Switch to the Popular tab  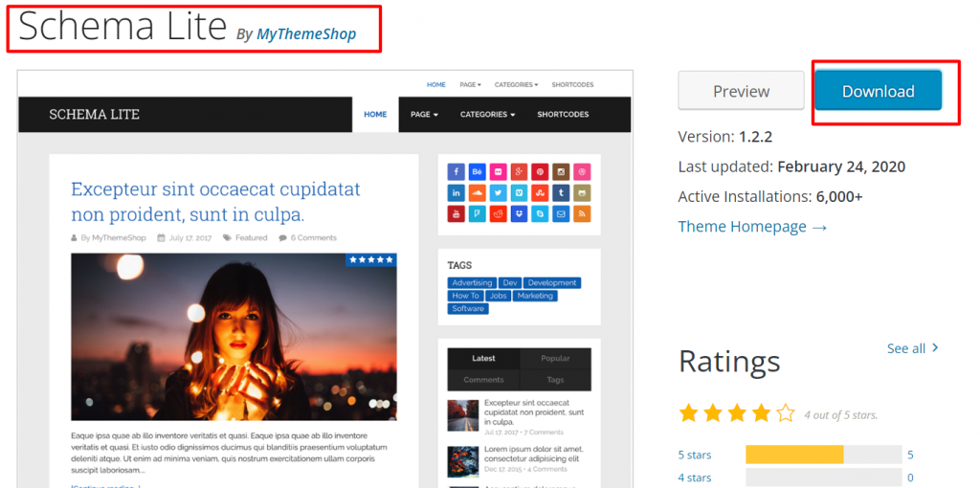[555, 359]
